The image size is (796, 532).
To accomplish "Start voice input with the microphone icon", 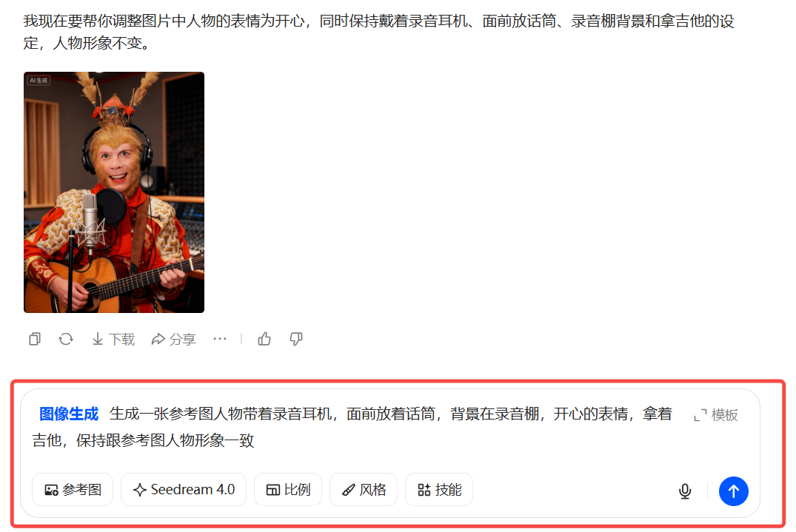I will click(x=685, y=491).
